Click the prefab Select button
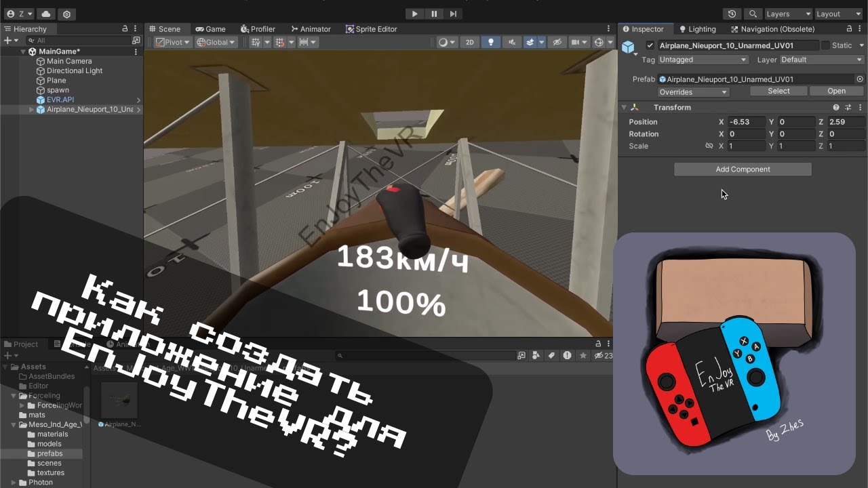Screen dimensions: 868x488 (x=778, y=91)
